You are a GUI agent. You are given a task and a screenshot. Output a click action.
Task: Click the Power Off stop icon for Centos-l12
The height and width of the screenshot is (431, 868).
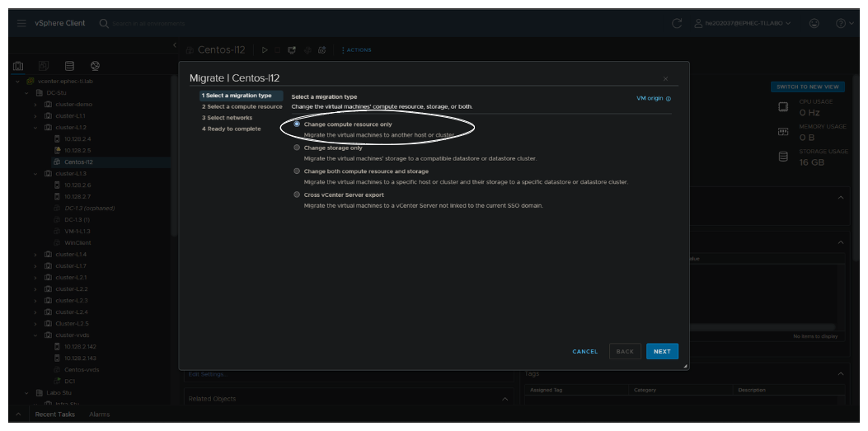[277, 49]
